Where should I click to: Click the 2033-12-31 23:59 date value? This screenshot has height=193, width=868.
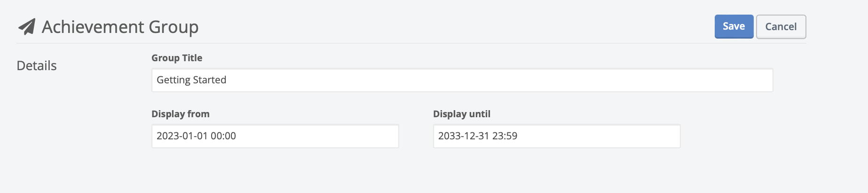point(478,136)
